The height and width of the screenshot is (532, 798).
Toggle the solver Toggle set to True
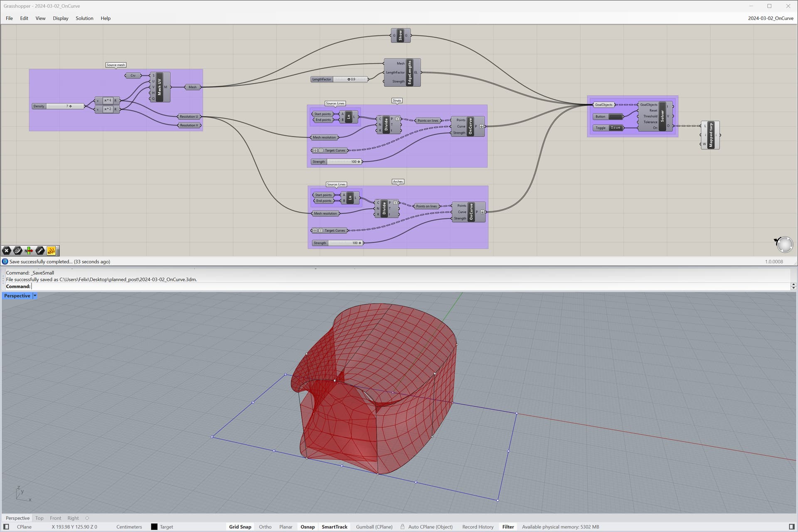pos(616,128)
